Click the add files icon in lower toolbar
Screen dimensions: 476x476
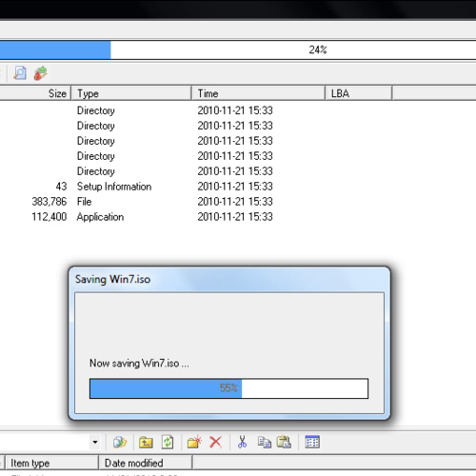(120, 442)
